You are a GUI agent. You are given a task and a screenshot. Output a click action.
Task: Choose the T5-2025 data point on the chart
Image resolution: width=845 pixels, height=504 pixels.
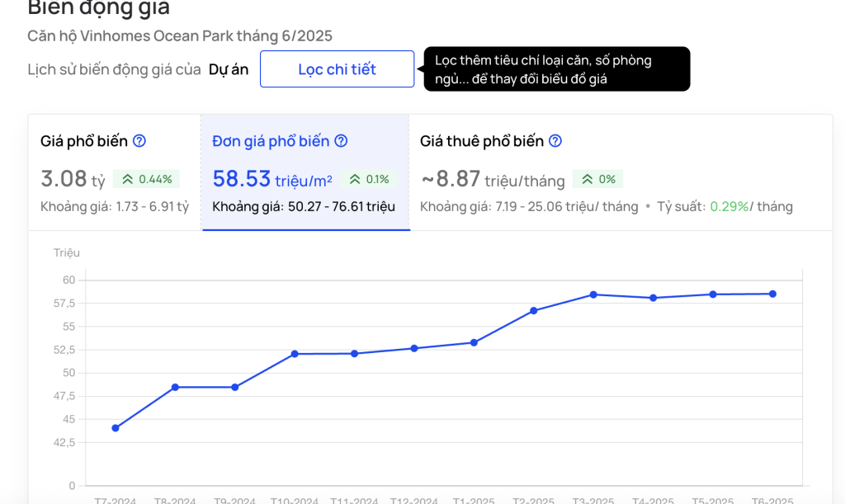pyautogui.click(x=713, y=294)
